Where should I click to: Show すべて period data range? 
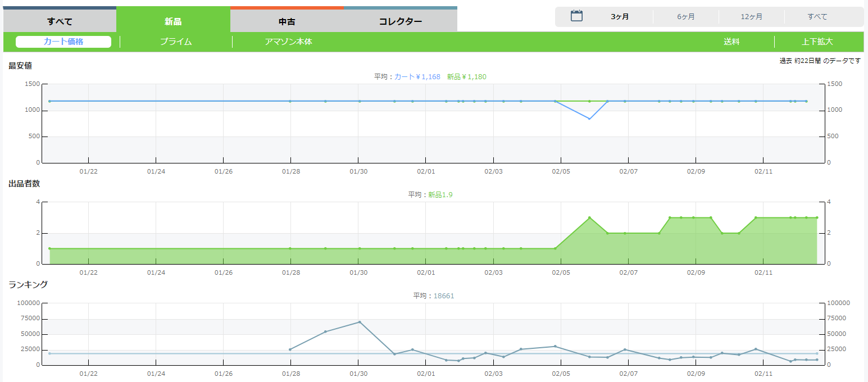point(817,17)
